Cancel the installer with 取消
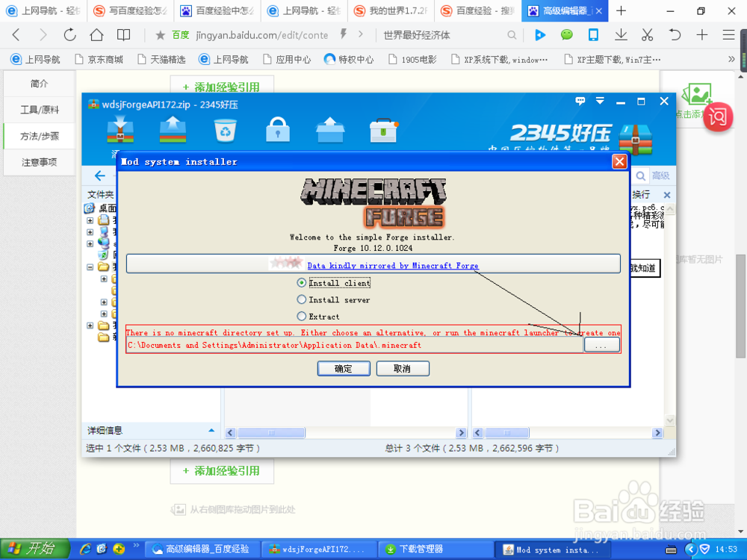This screenshot has width=747, height=560. pos(403,369)
